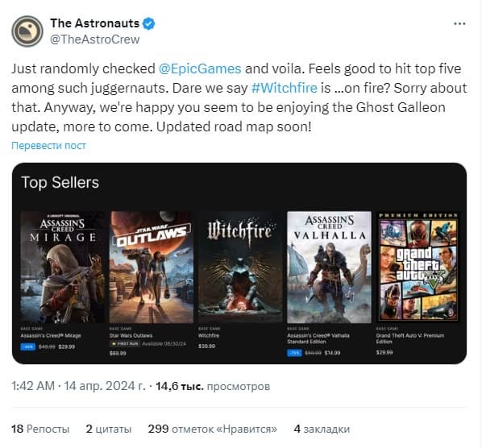Open The Astronauts display name link
Viewport: 482px width, 448px height.
pyautogui.click(x=94, y=23)
